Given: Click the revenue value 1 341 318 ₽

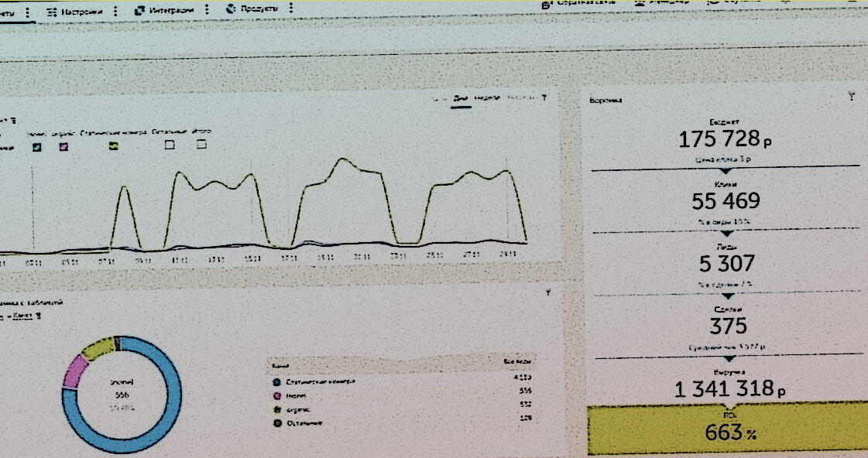Looking at the screenshot, I should [x=729, y=389].
